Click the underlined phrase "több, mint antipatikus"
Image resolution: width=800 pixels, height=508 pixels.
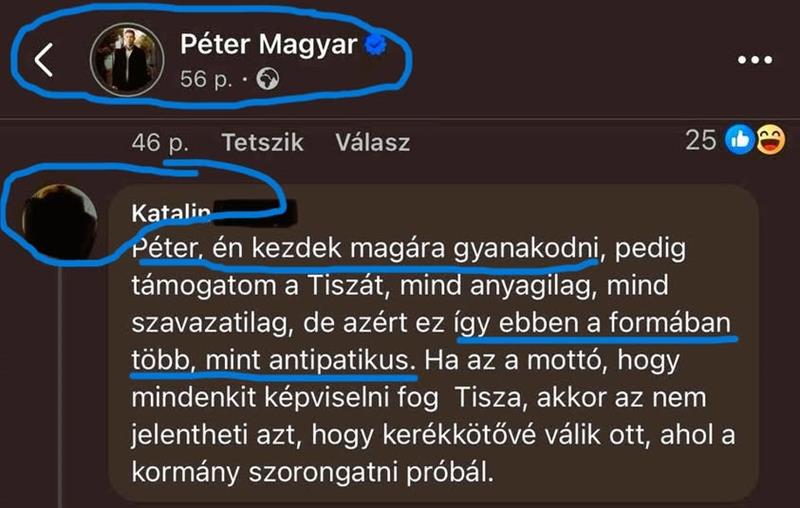273,360
